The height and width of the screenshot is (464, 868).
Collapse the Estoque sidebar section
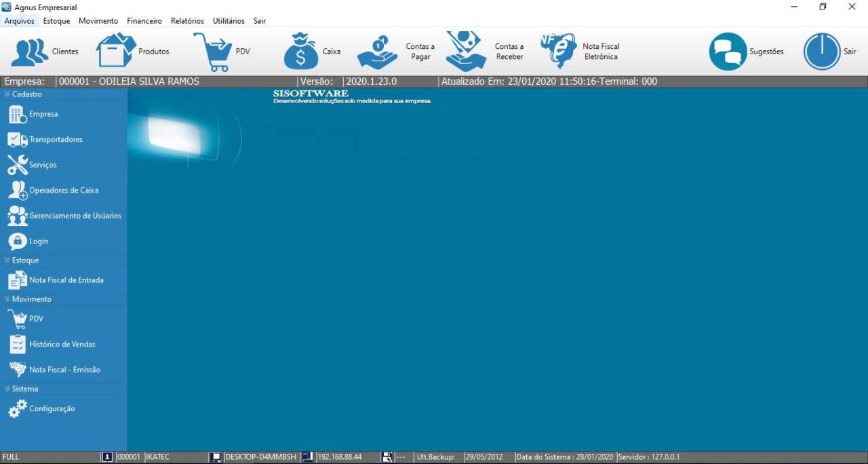[x=7, y=260]
